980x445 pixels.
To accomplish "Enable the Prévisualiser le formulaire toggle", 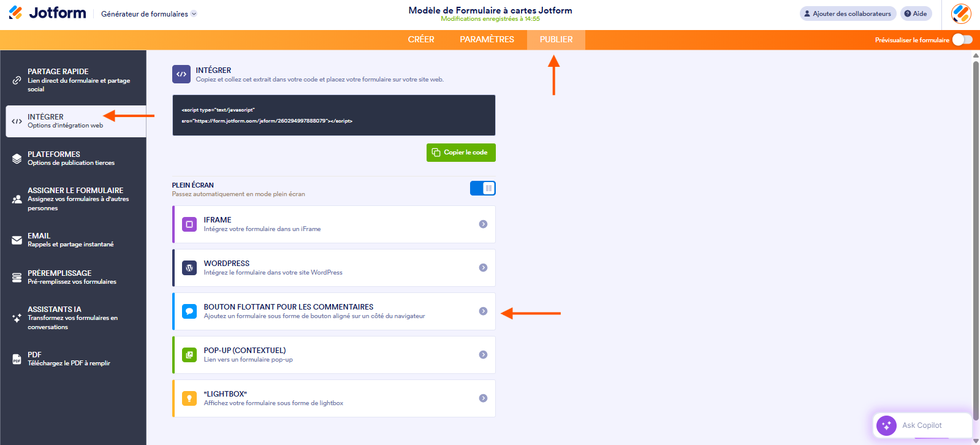I will tap(962, 40).
